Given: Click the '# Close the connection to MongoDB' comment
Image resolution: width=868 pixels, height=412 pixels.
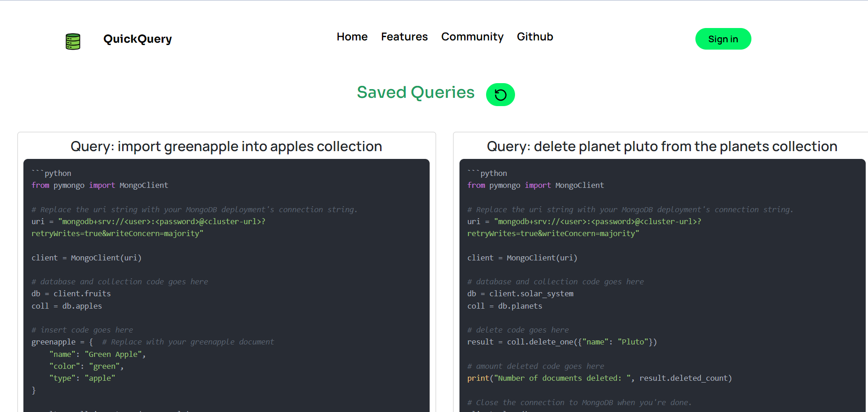Looking at the screenshot, I should point(579,402).
